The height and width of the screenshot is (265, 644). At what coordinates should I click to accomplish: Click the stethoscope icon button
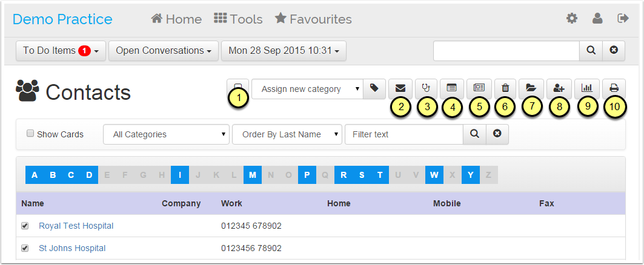(426, 88)
